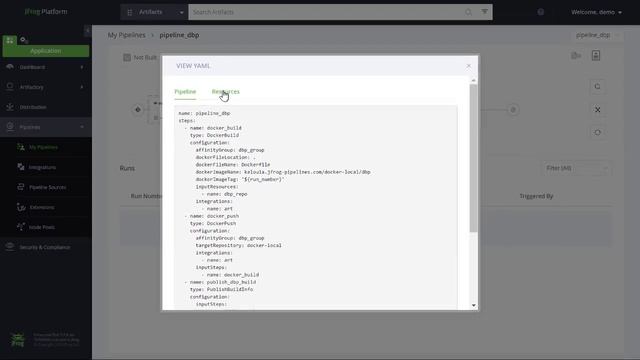This screenshot has width=640, height=360.
Task: Click the dockerImageName YAML line
Action: [283, 172]
